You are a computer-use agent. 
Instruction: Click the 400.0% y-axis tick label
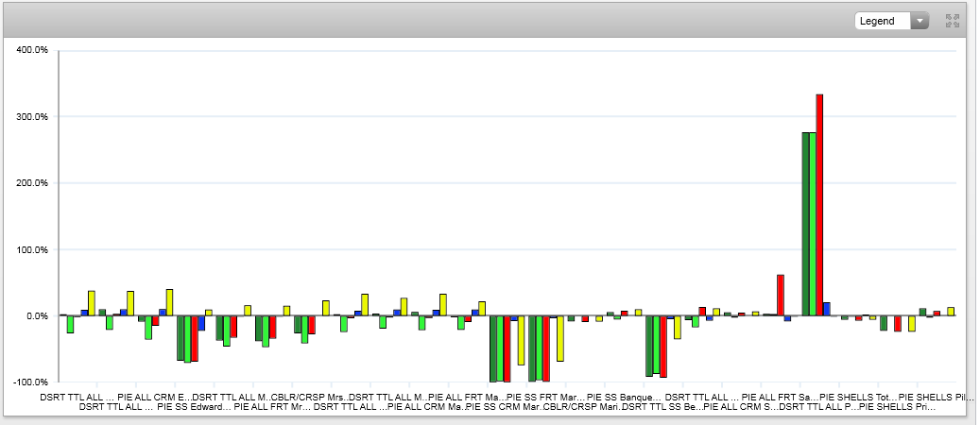click(32, 50)
